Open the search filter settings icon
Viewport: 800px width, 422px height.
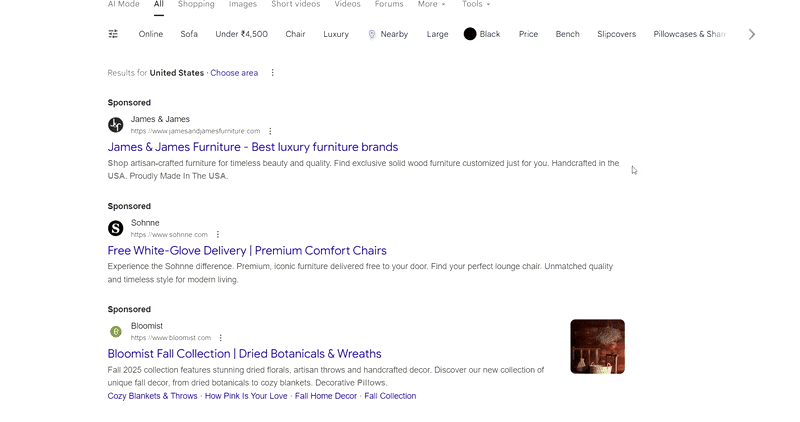113,34
